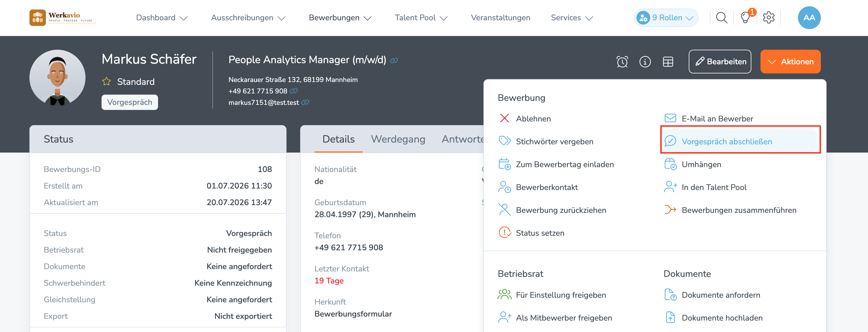Click the merge arrow Bewerbungen zusammenführen icon
Viewport: 868px width, 332px height.
point(670,210)
